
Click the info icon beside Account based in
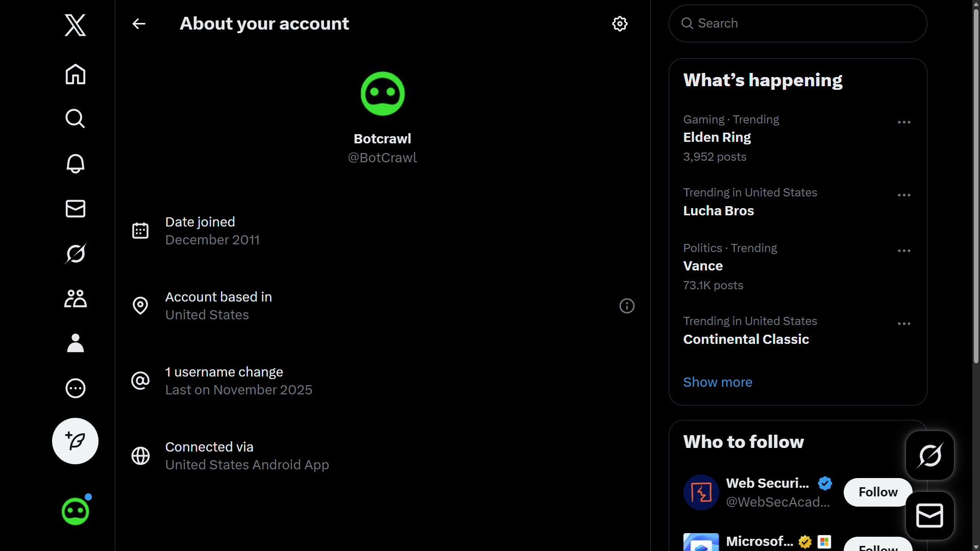(x=627, y=306)
